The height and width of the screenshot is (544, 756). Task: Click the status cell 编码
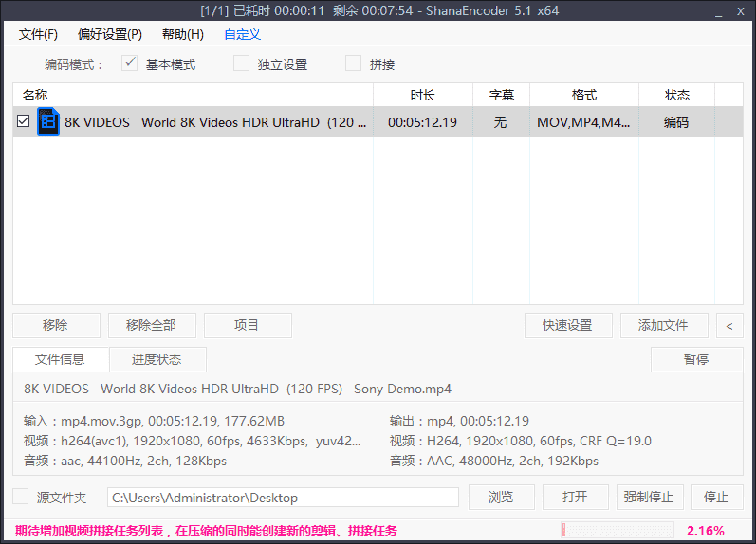pos(676,122)
